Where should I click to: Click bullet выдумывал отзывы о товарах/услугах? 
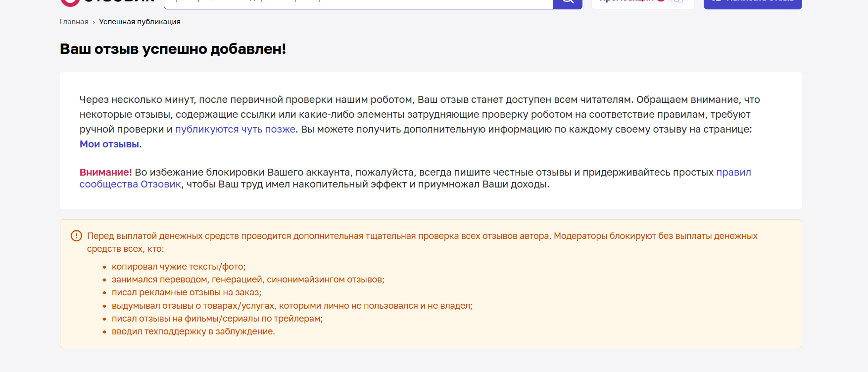(x=292, y=306)
